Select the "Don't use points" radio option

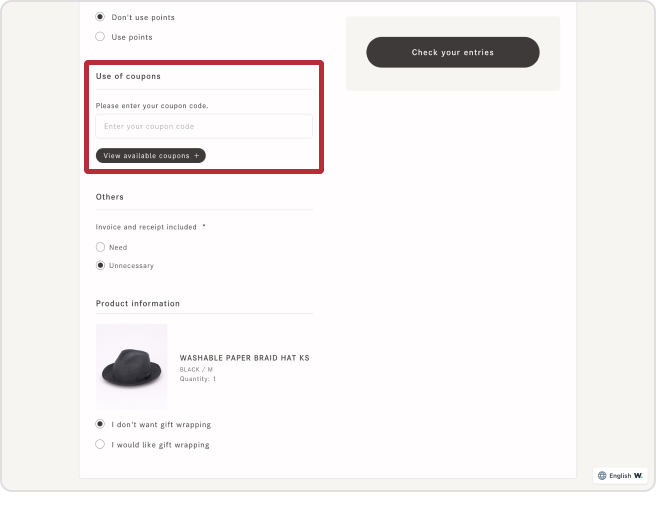click(x=100, y=17)
